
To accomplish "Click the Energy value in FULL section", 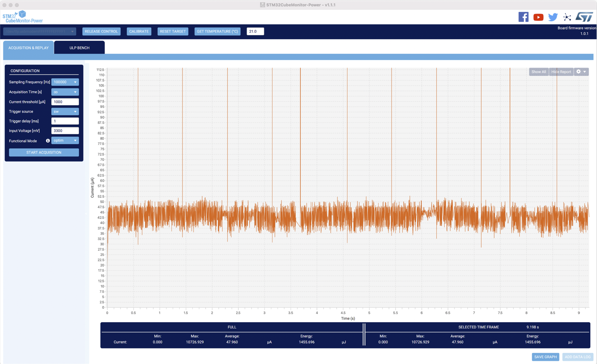I will (x=307, y=342).
